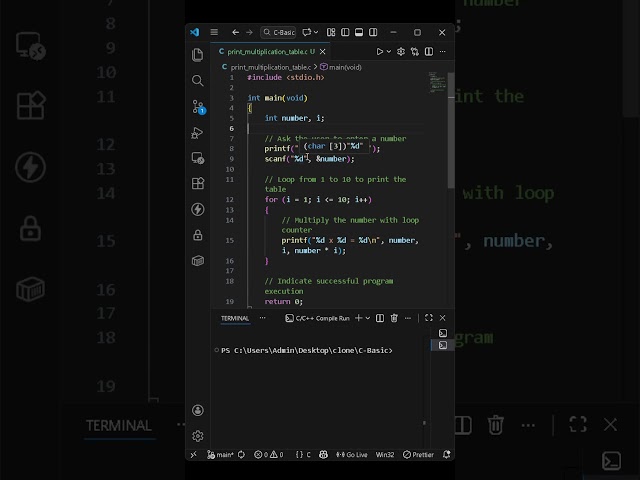Open the Run and Debug view

pyautogui.click(x=198, y=133)
